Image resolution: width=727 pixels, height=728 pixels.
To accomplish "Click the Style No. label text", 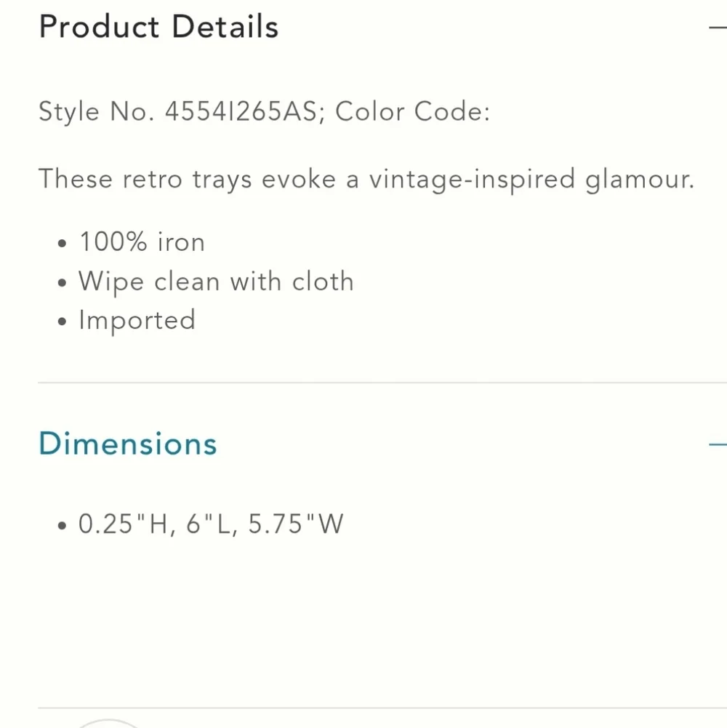I will [97, 111].
